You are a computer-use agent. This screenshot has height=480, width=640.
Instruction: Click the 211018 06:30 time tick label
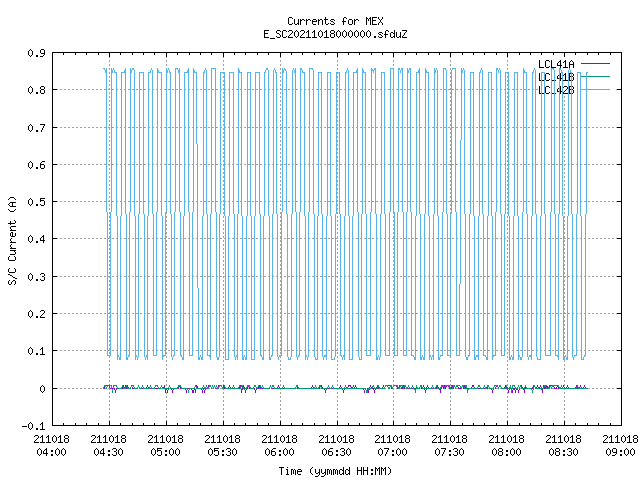336,446
